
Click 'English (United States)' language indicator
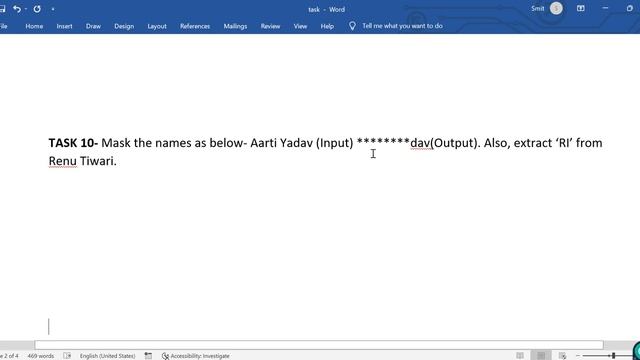click(107, 356)
